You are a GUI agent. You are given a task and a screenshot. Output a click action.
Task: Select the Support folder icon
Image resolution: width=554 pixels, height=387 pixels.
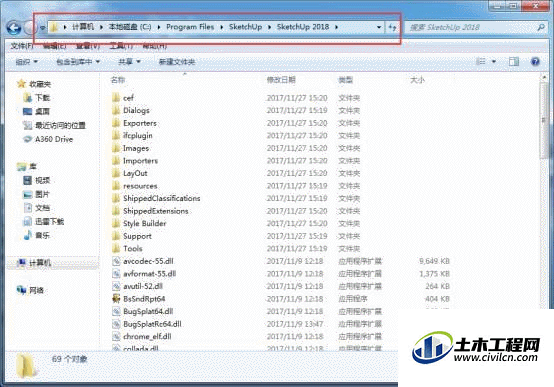tap(116, 236)
